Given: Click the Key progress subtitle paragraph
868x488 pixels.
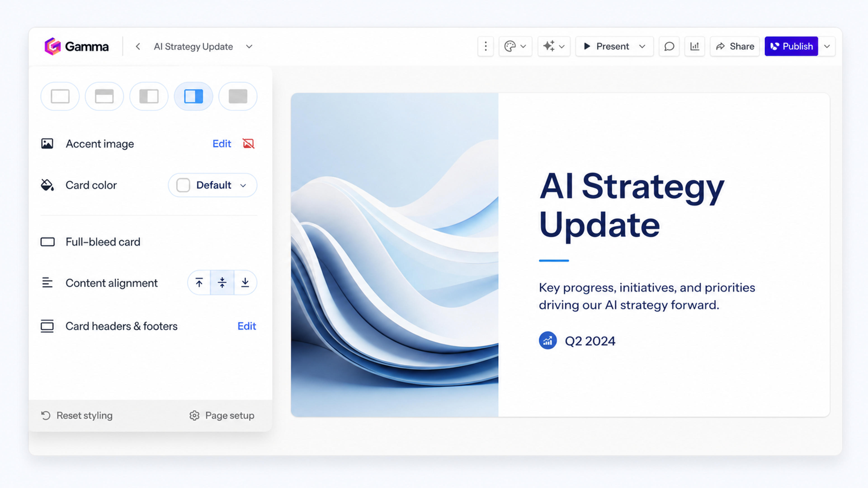Looking at the screenshot, I should (647, 296).
